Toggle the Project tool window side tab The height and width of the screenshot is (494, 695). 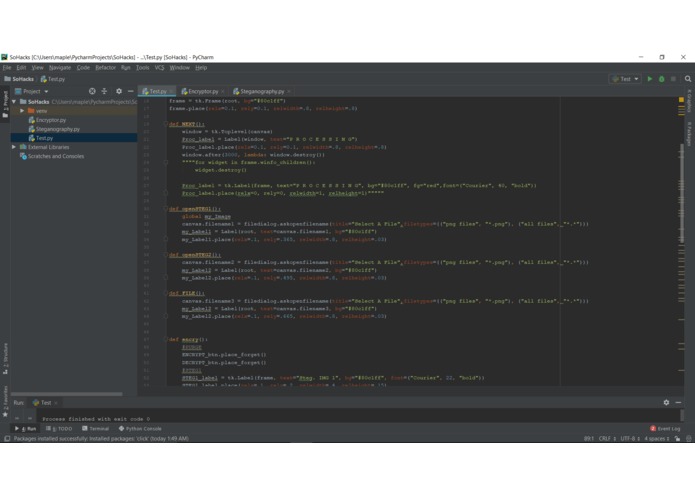tap(5, 104)
